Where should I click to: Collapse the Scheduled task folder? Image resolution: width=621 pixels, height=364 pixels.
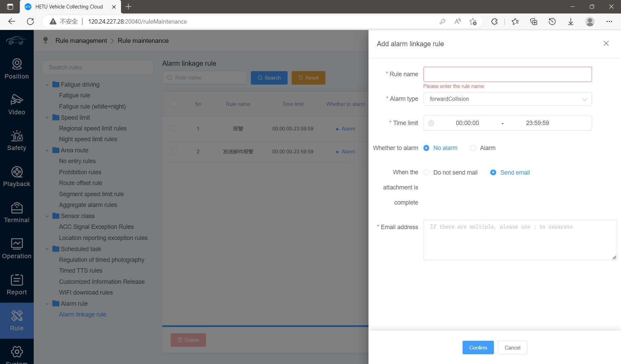point(47,249)
